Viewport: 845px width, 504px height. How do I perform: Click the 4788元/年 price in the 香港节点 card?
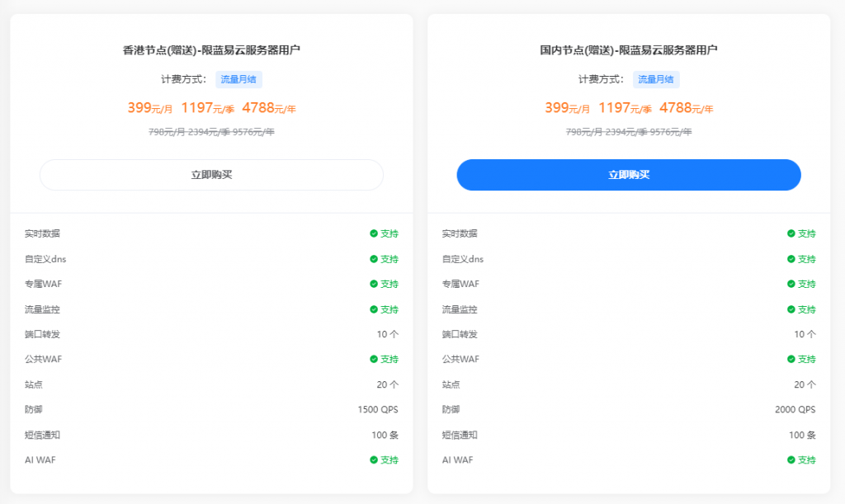click(x=269, y=108)
